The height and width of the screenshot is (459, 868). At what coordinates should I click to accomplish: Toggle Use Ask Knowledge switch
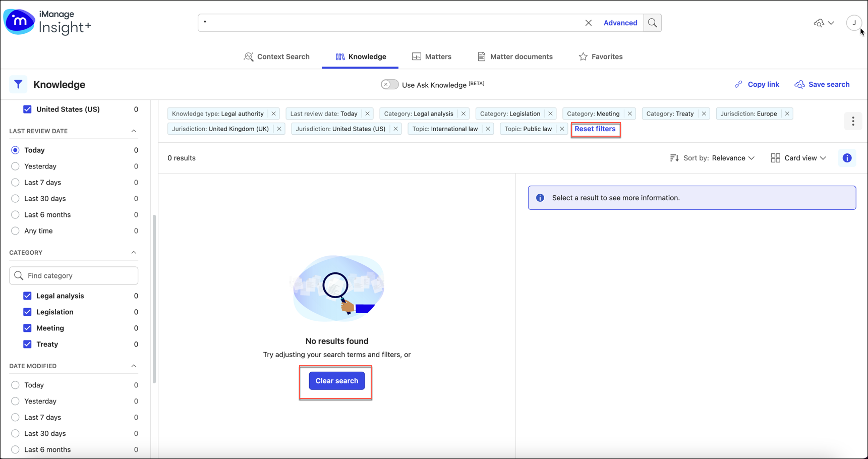click(389, 85)
